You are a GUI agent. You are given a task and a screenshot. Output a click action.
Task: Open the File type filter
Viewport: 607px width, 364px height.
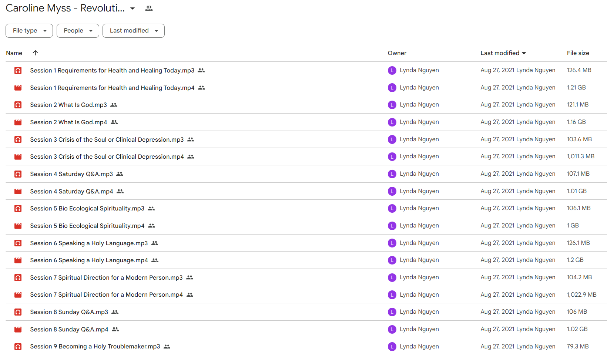click(x=29, y=31)
